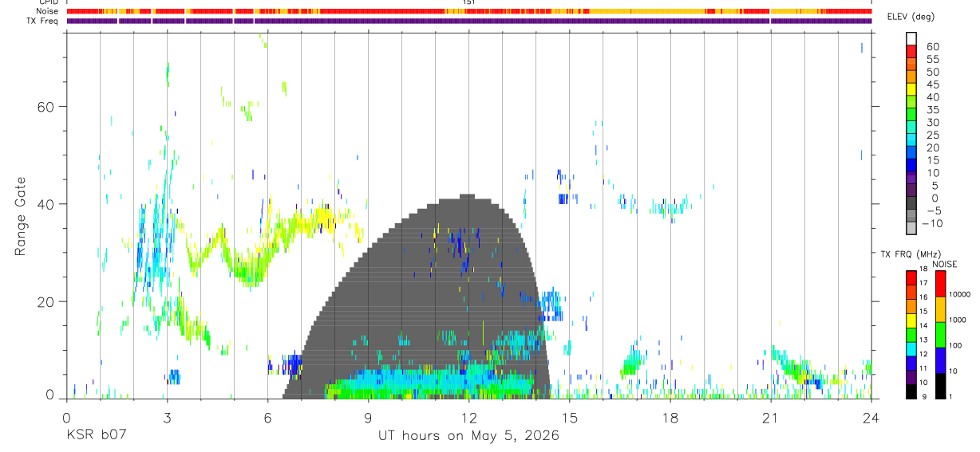Screen dimensions: 980x452
Task: Click the x-axis tick label '3'
Action: tap(167, 419)
